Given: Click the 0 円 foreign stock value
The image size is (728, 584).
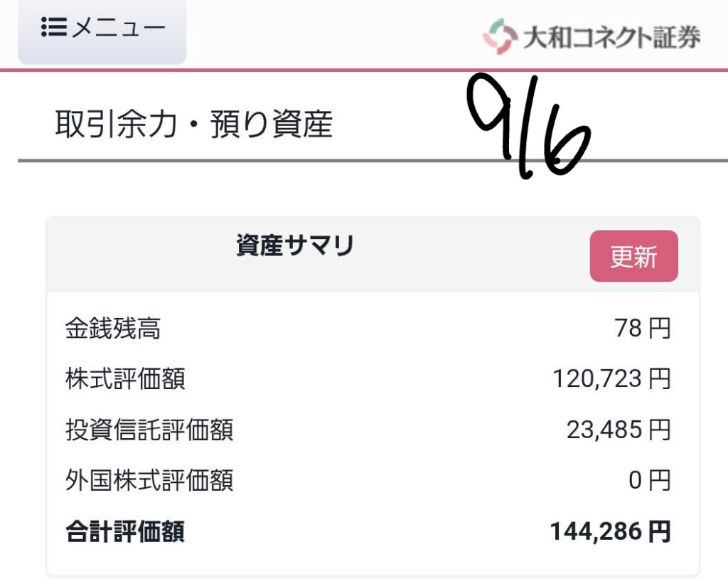Looking at the screenshot, I should tap(650, 480).
